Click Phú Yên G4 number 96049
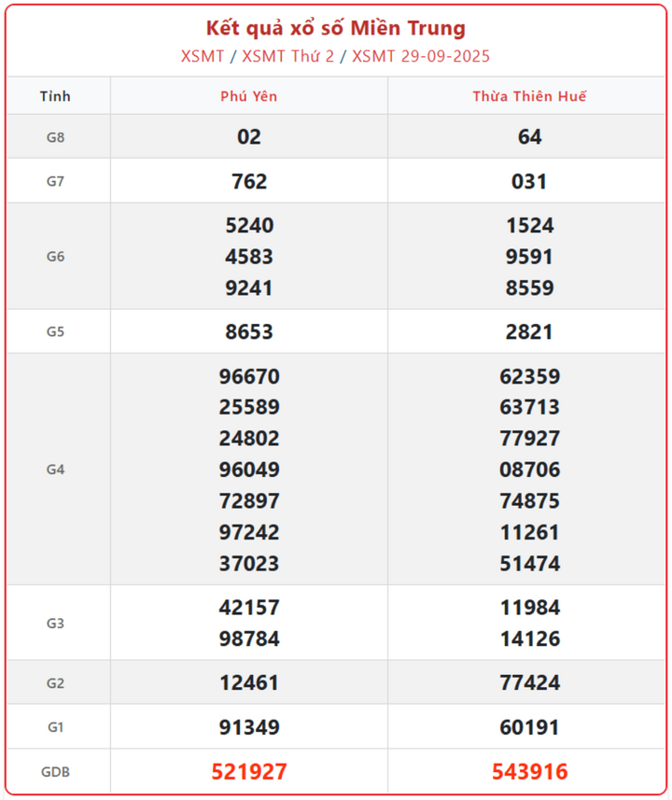The height and width of the screenshot is (800, 672). 249,470
